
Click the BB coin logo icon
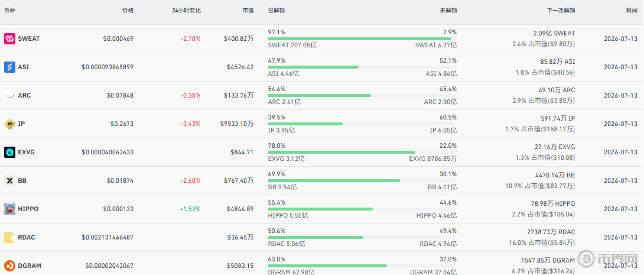[x=9, y=180]
